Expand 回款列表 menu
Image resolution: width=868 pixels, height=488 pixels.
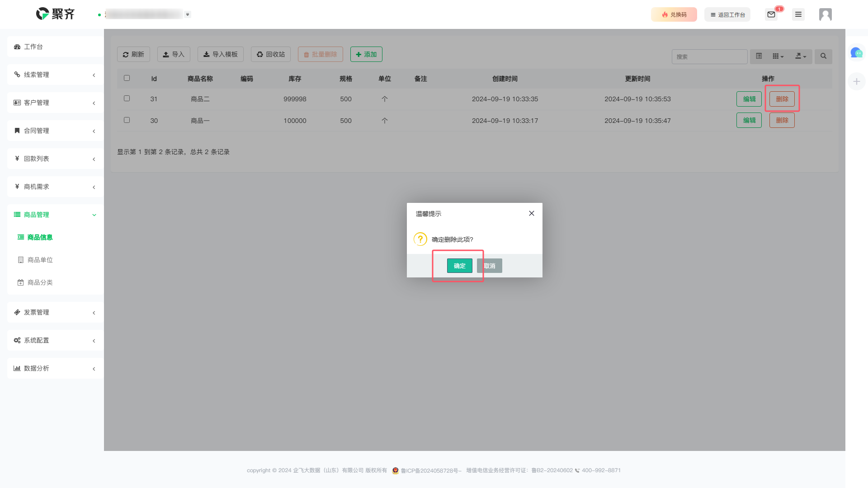[x=56, y=159]
